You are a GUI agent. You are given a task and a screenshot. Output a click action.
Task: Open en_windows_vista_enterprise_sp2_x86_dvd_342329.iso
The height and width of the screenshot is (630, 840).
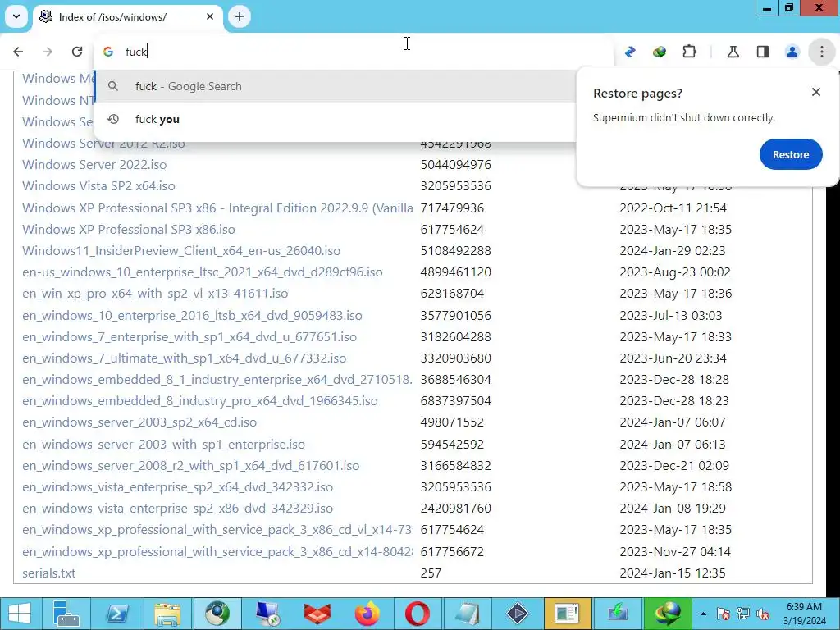pos(177,508)
